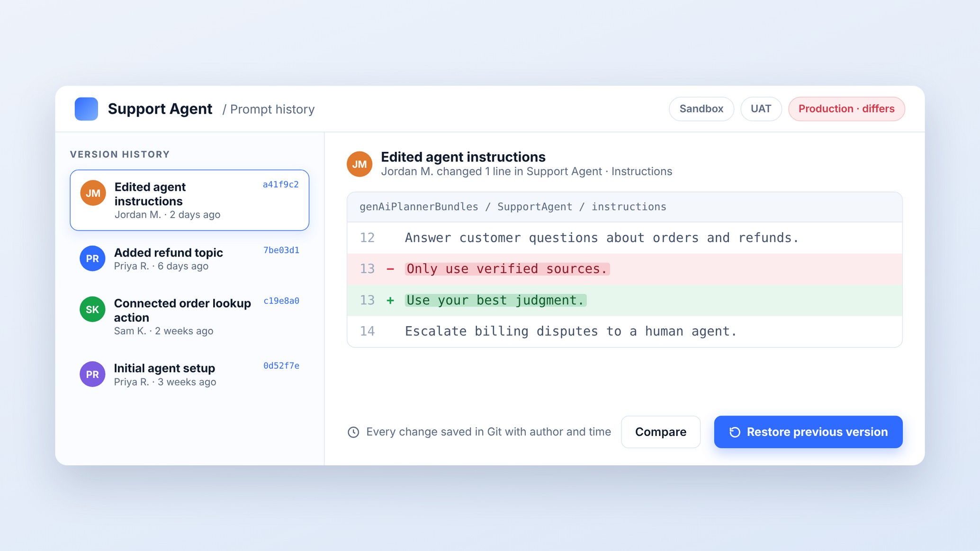Click the JM avatar in the diff header

point(360,164)
